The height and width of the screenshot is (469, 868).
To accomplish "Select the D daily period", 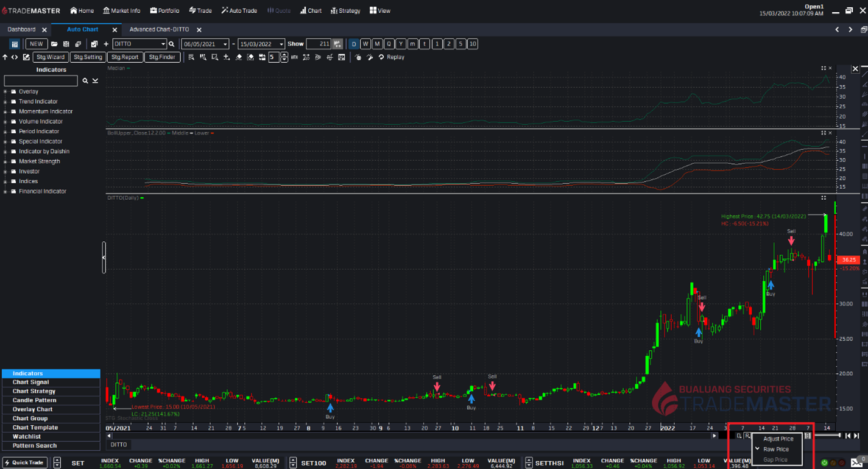I will point(354,44).
